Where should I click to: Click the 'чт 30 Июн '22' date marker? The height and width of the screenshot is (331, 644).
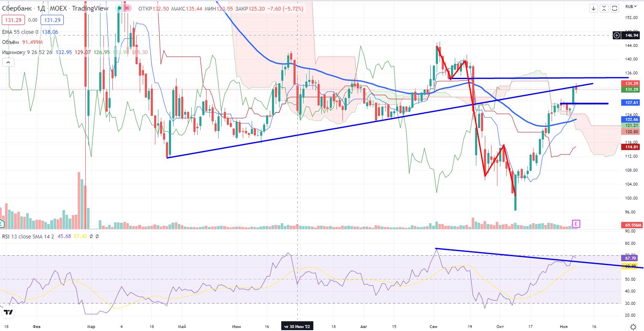point(298,327)
